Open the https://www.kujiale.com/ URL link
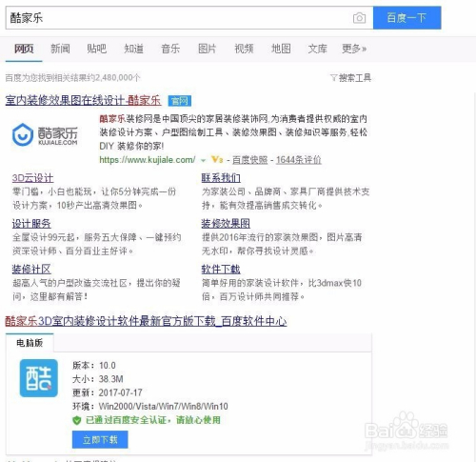 (x=148, y=159)
